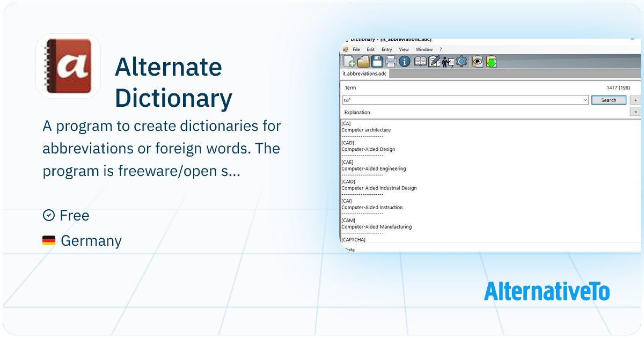
Task: Open the Entry menu
Action: point(386,49)
